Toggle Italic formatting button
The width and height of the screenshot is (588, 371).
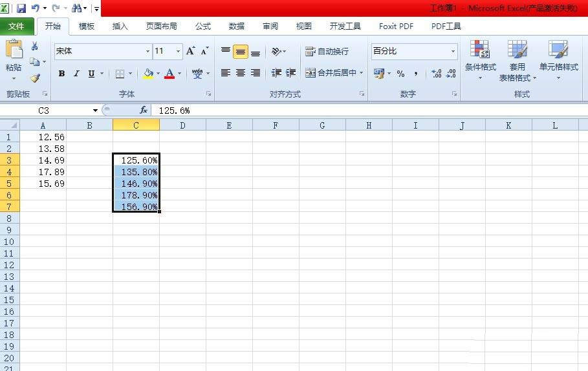[x=76, y=74]
